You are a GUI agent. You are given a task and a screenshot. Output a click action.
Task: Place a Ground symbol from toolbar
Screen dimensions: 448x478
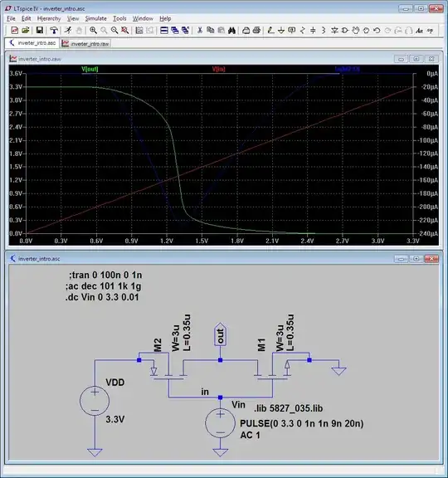pos(281,30)
